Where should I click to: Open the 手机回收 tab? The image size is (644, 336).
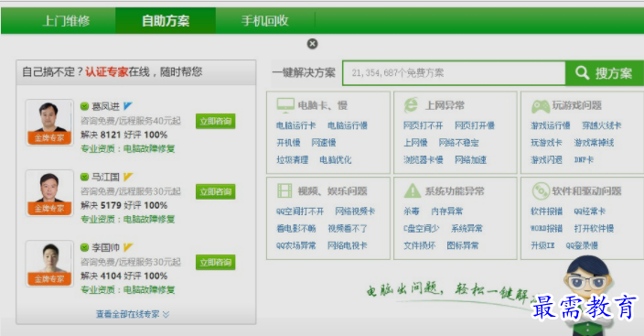coord(265,20)
